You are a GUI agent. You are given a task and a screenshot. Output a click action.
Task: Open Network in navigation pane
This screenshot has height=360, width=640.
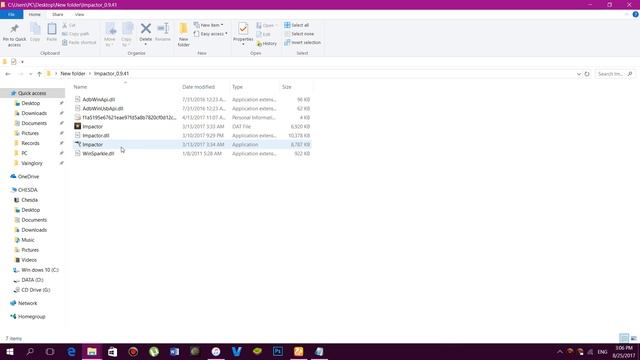[x=27, y=303]
